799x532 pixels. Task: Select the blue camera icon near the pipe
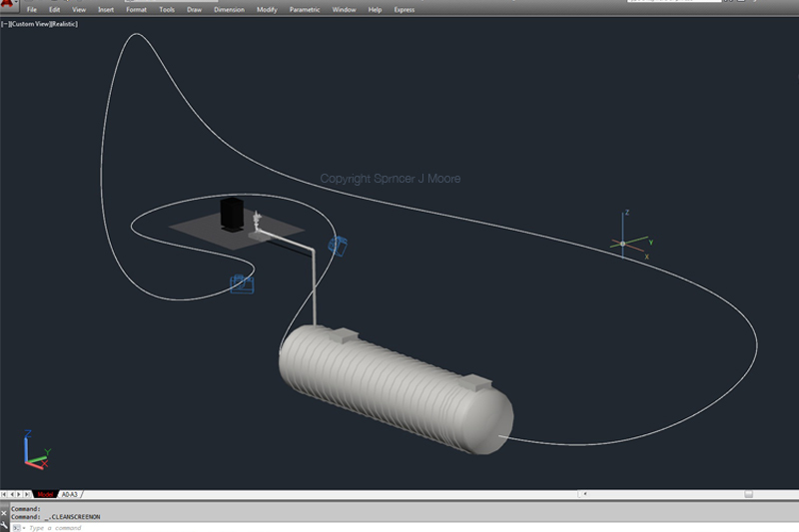[338, 246]
